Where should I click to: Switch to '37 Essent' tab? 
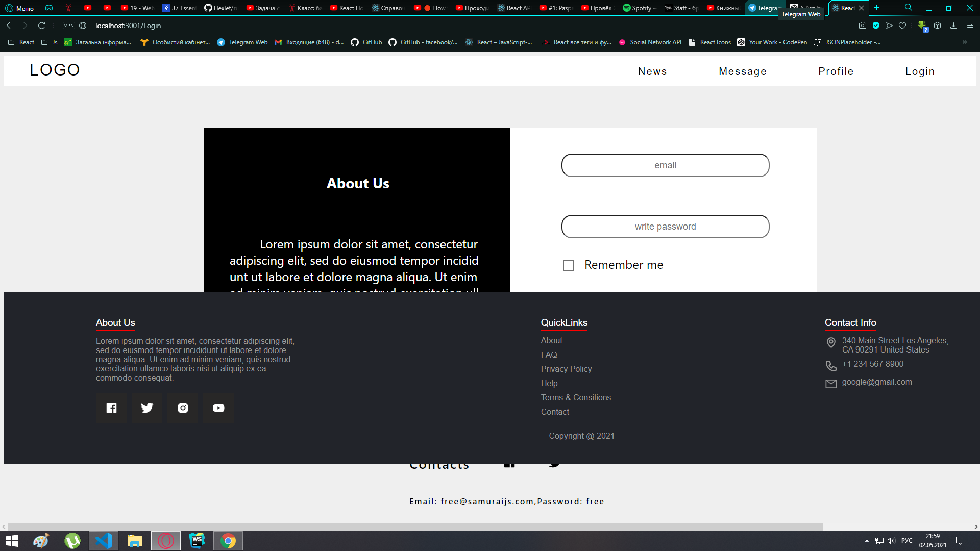tap(179, 8)
